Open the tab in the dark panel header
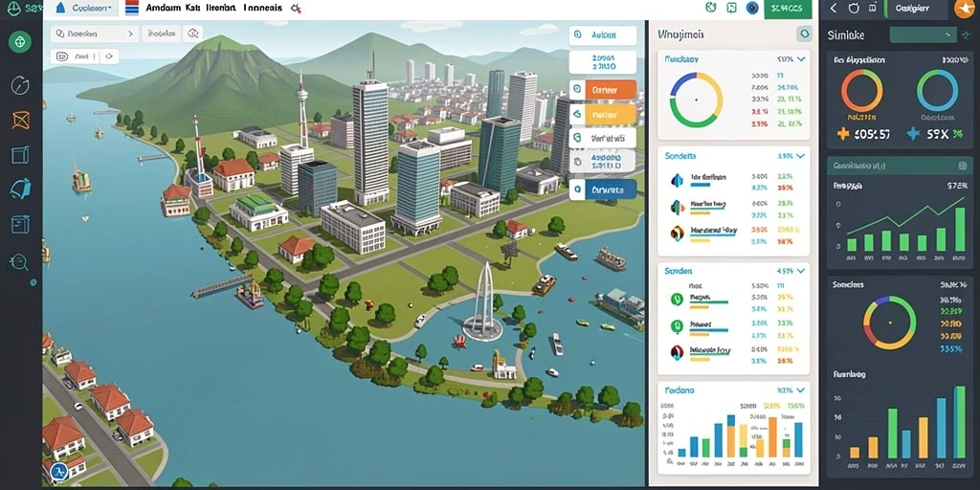This screenshot has width=980, height=490. click(914, 8)
